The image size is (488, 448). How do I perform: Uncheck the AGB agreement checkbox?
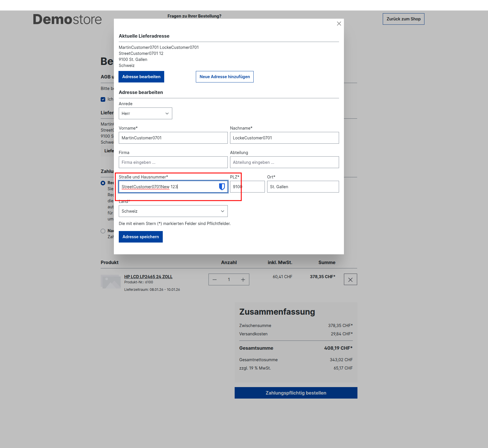click(103, 99)
